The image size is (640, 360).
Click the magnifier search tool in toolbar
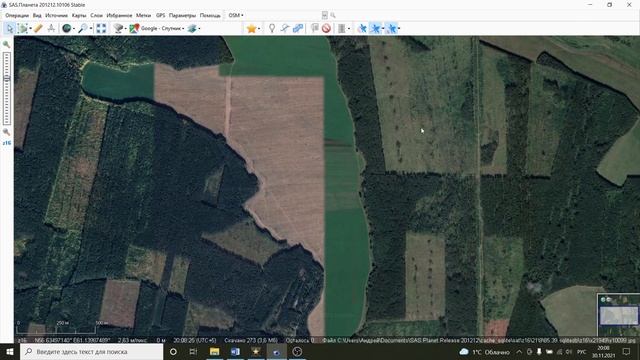tap(83, 28)
